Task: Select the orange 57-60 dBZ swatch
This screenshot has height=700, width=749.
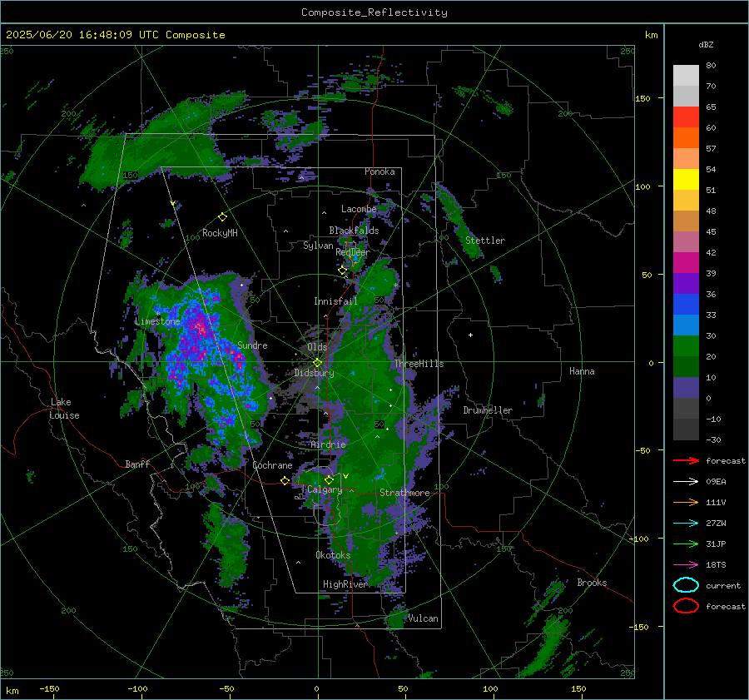Action: 686,137
